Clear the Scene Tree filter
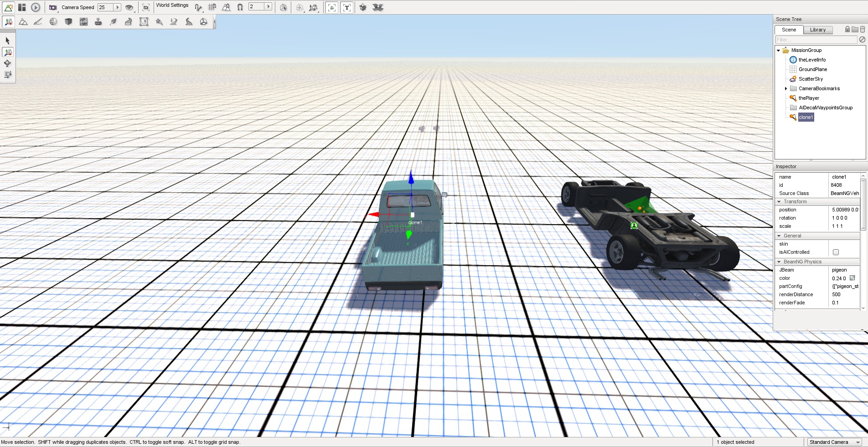The width and height of the screenshot is (868, 447). (862, 40)
